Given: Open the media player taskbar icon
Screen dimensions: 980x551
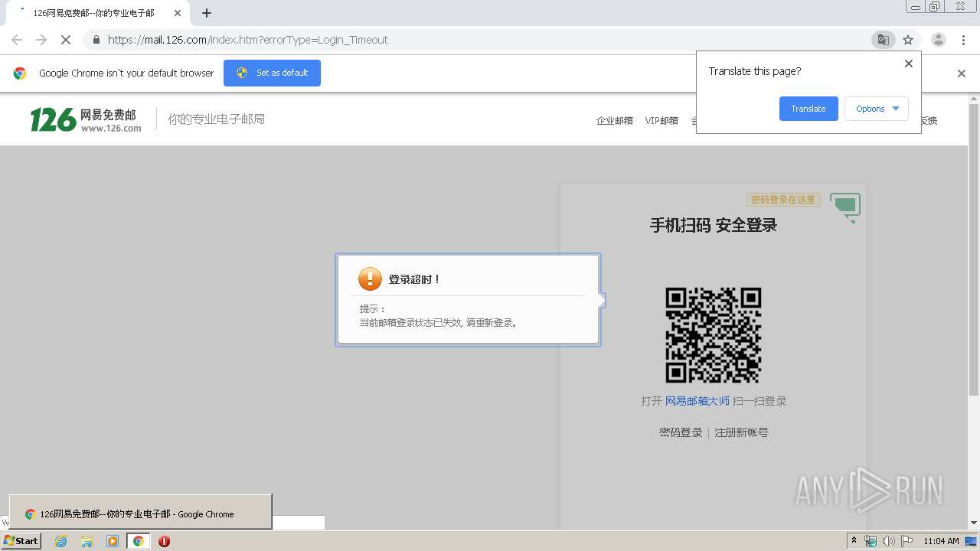Looking at the screenshot, I should click(x=113, y=541).
